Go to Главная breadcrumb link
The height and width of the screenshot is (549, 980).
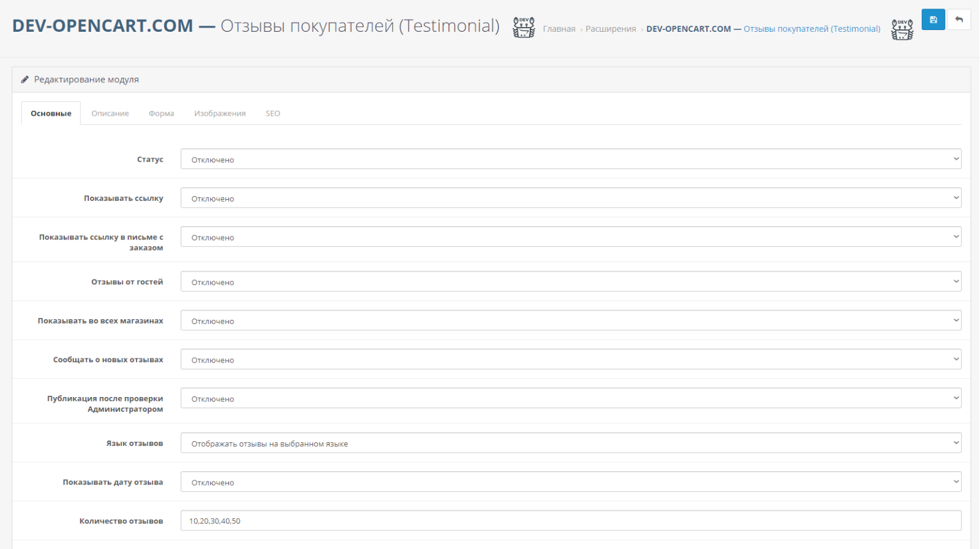(x=559, y=29)
